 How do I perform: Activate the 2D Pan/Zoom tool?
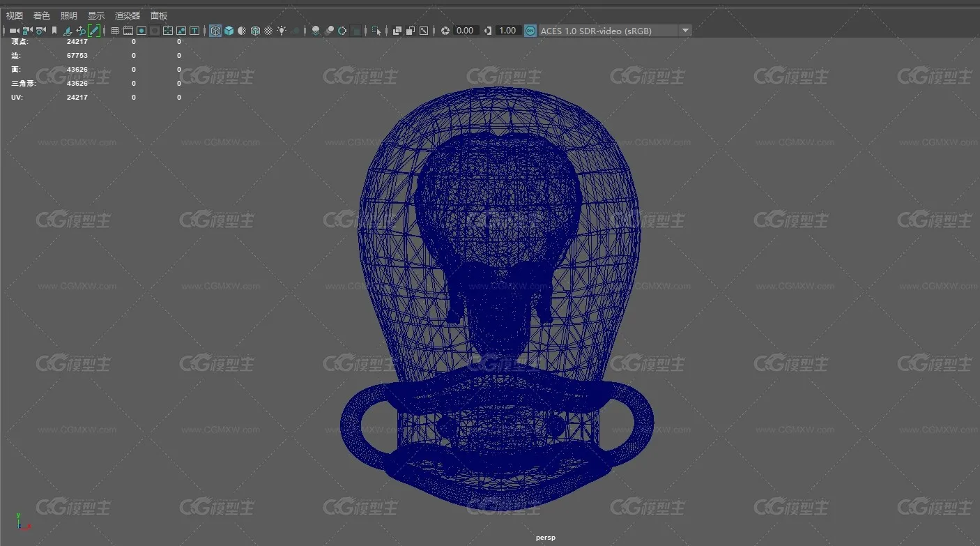tap(80, 31)
